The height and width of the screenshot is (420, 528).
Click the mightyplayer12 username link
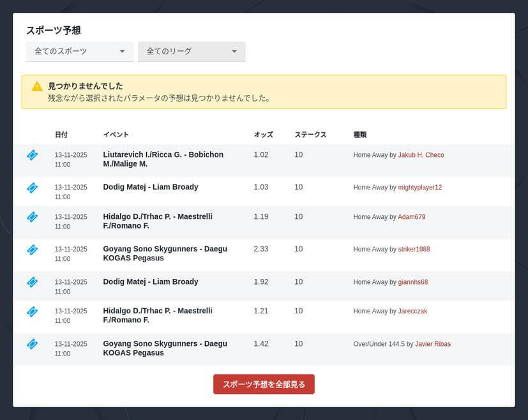[420, 188]
